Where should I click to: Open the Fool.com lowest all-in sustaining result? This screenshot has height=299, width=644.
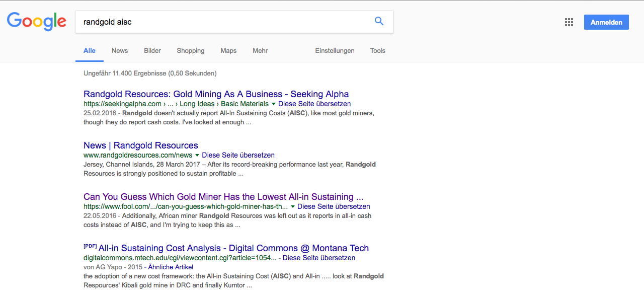(x=223, y=197)
